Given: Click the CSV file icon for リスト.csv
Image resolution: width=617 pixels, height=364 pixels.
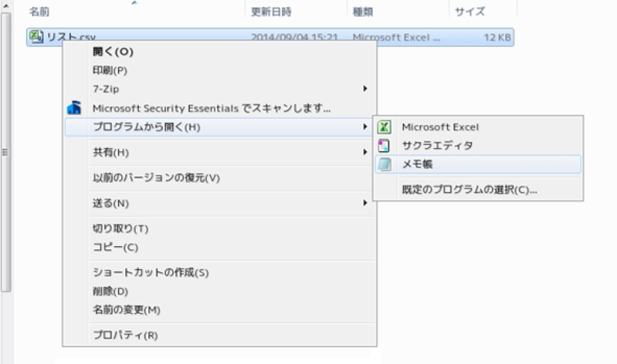Looking at the screenshot, I should click(36, 37).
